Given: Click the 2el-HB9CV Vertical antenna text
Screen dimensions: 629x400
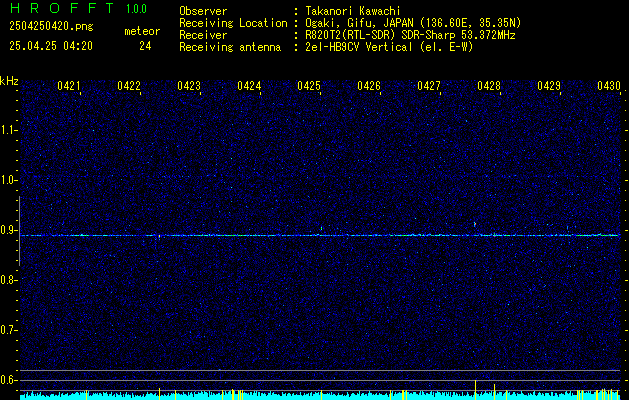Looking at the screenshot, I should pos(389,47).
